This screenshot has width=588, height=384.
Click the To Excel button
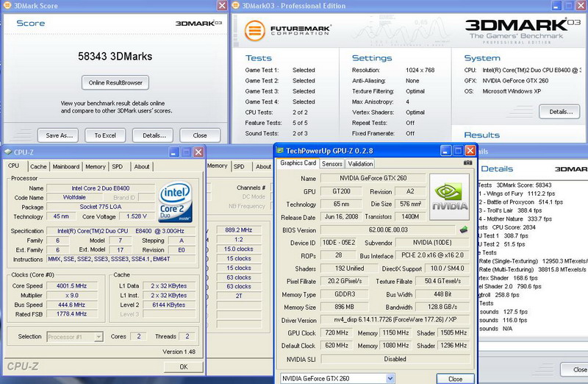pyautogui.click(x=105, y=135)
